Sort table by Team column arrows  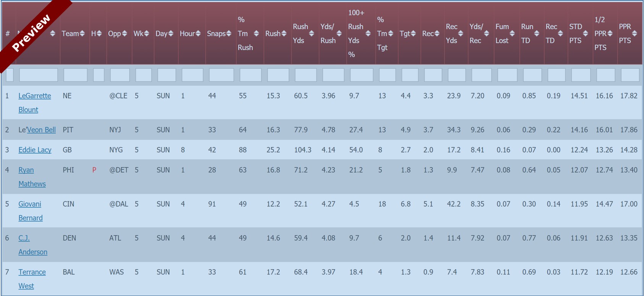pos(82,34)
